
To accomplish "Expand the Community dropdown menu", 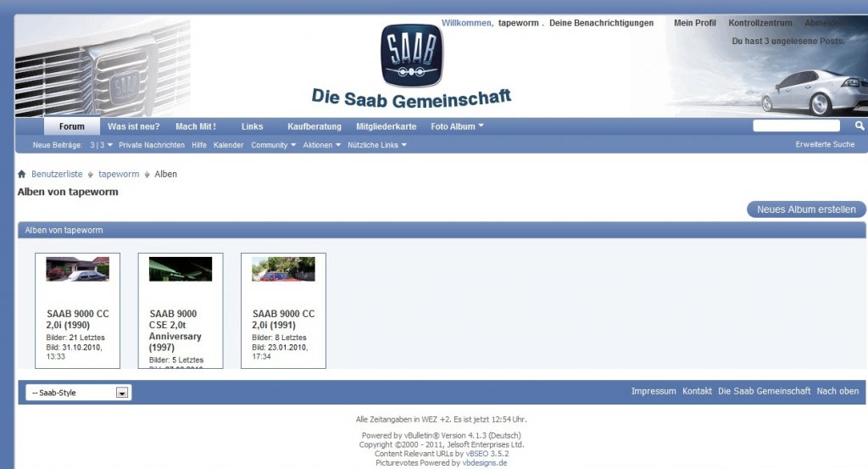I will (274, 145).
